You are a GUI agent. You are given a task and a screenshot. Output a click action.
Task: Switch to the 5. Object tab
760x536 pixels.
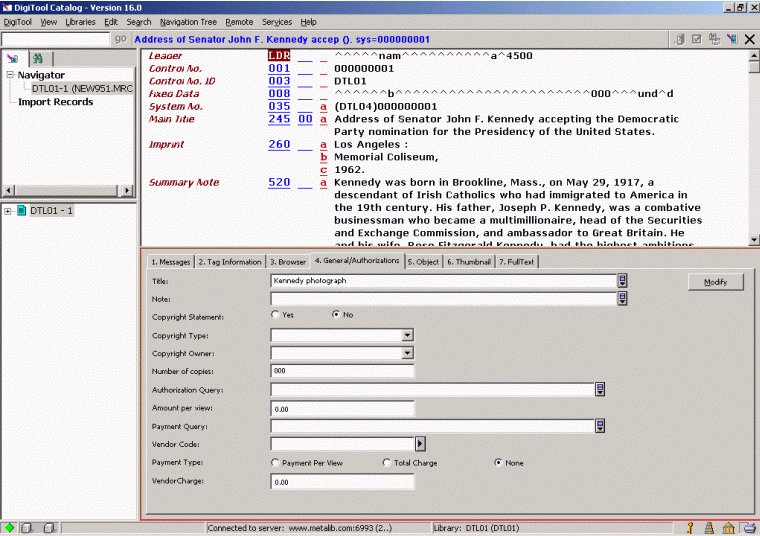coord(423,261)
